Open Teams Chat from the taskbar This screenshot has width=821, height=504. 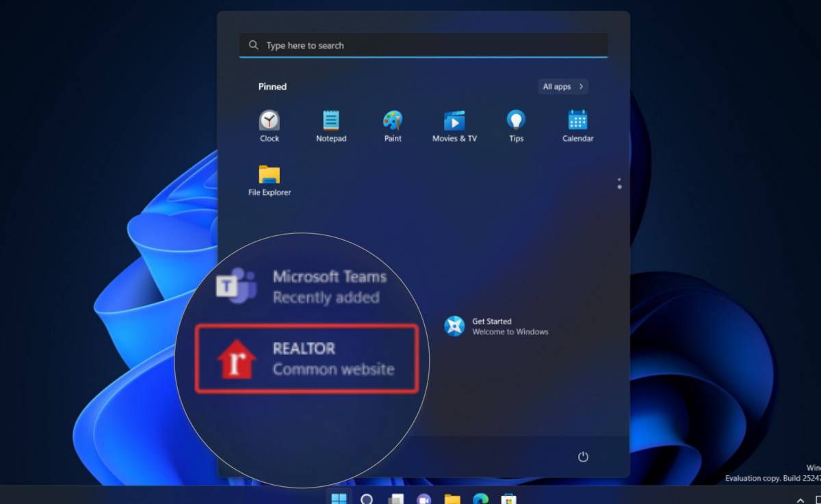click(x=424, y=498)
